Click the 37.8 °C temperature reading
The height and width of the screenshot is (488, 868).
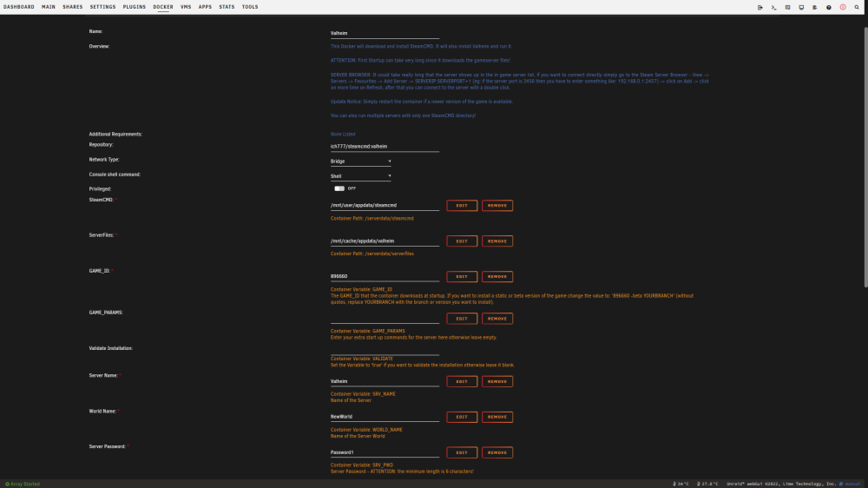pos(707,485)
